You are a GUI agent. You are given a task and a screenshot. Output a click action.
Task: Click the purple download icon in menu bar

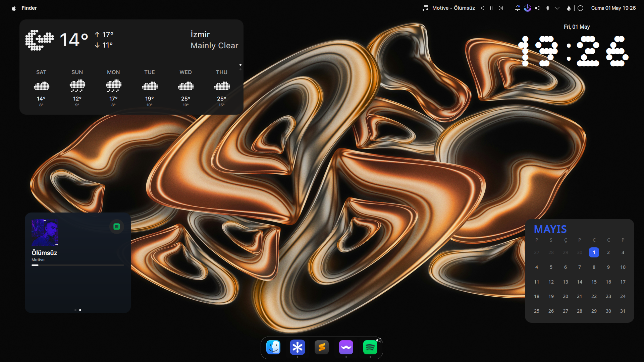528,8
